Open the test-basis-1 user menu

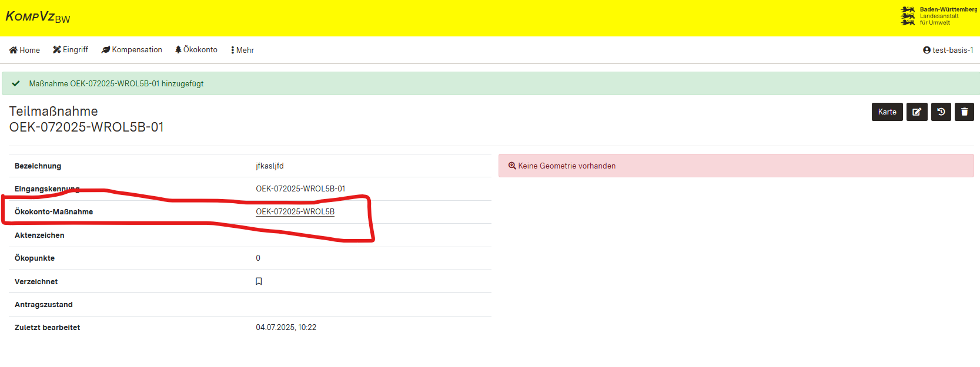coord(948,50)
